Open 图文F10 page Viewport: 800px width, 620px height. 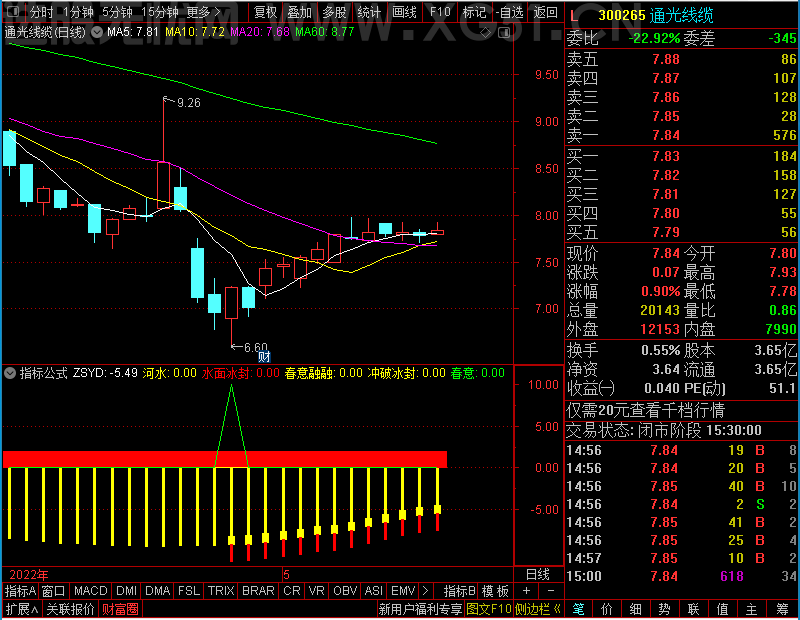coord(488,609)
